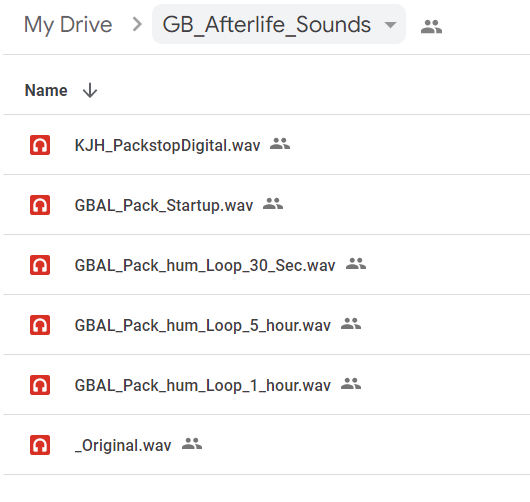
Task: Click the audio icon beside GBAL_Pack_hum_Loop_1_hour.wav
Action: [x=40, y=385]
